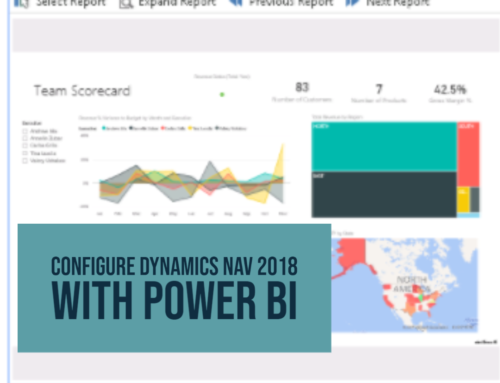
Task: Check the Andrew Ma executive checkbox
Action: (25, 131)
